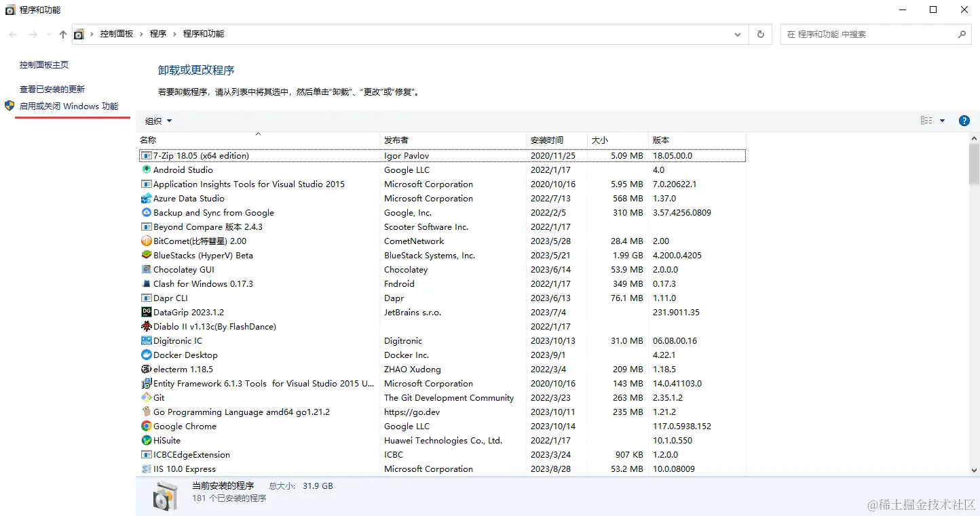Open 控制面板主页 link
This screenshot has width=980, height=516.
[x=44, y=65]
